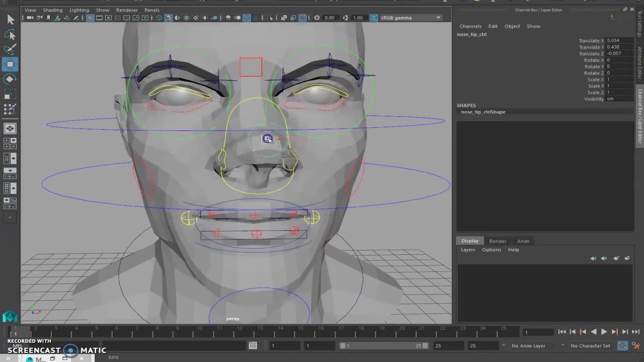
Task: Open the Renderer menu
Action: tap(127, 10)
